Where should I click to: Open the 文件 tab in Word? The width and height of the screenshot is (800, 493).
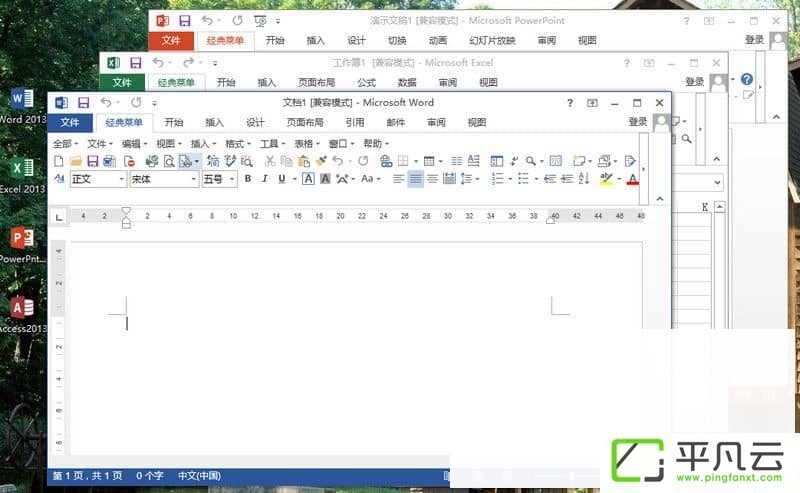(x=70, y=122)
